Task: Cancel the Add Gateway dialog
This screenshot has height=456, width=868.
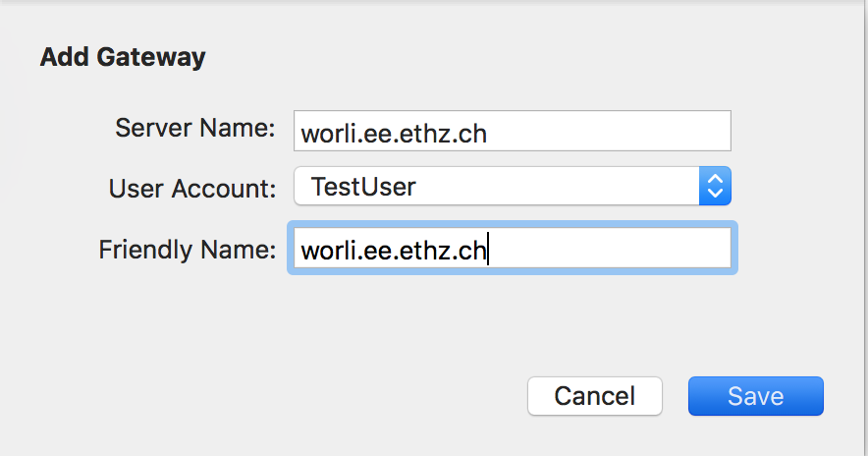Action: [x=594, y=396]
